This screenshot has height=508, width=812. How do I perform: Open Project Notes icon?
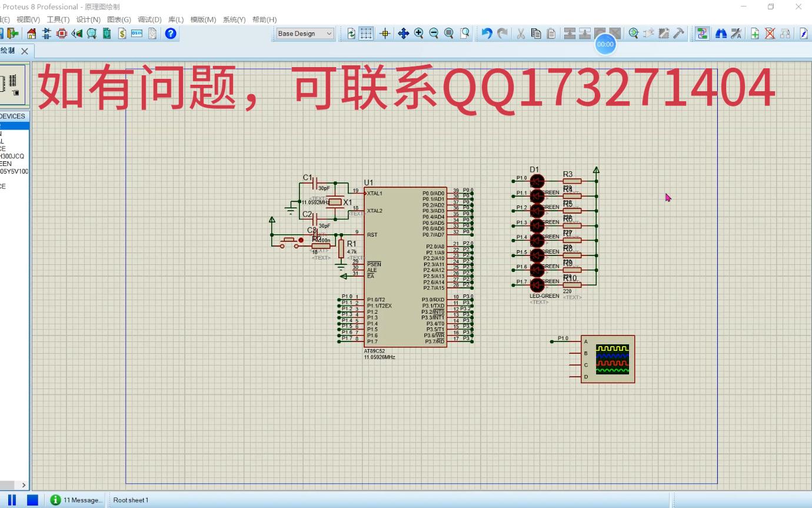[x=152, y=34]
